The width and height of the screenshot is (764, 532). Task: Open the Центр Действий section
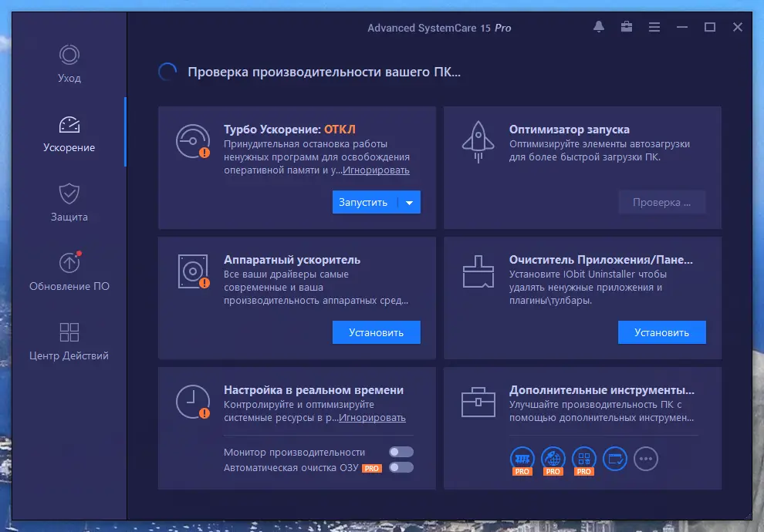tap(69, 339)
